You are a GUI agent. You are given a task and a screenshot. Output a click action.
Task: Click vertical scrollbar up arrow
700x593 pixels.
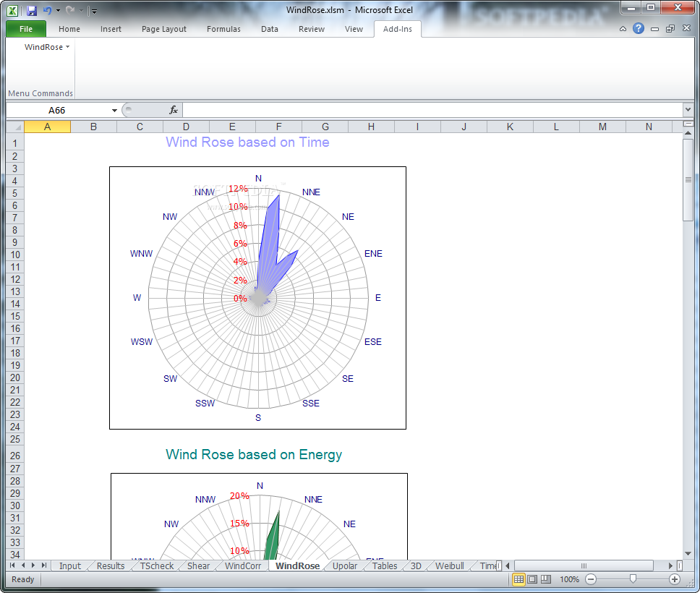click(x=688, y=133)
